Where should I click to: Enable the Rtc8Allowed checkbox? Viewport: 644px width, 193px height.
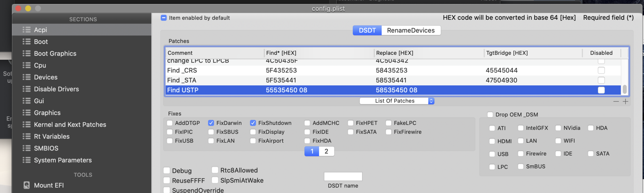[215, 170]
